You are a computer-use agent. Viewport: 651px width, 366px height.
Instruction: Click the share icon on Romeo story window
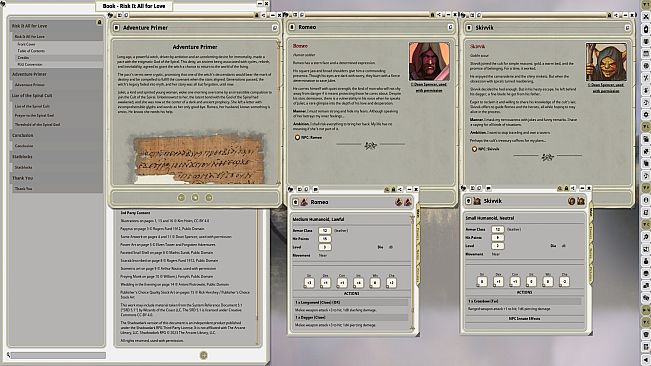coord(439,15)
